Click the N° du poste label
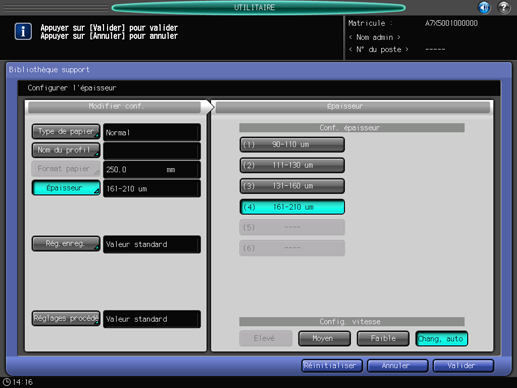 click(378, 49)
